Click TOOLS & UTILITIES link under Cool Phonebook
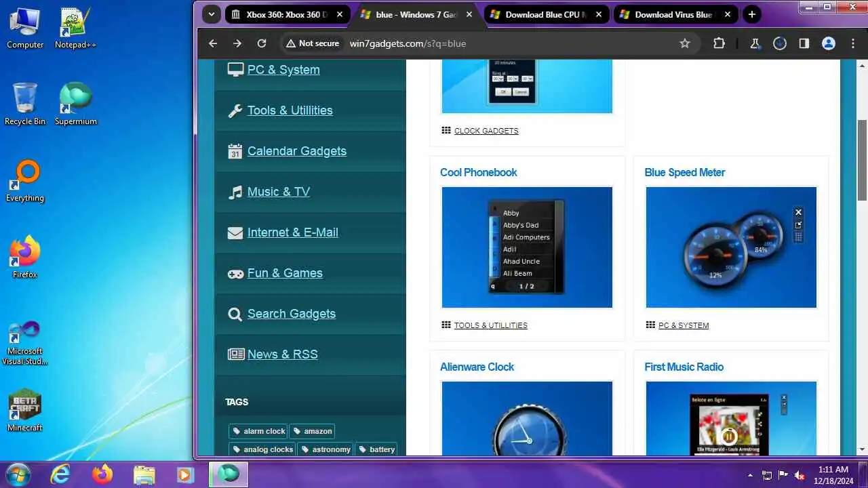The width and height of the screenshot is (868, 488). [491, 325]
